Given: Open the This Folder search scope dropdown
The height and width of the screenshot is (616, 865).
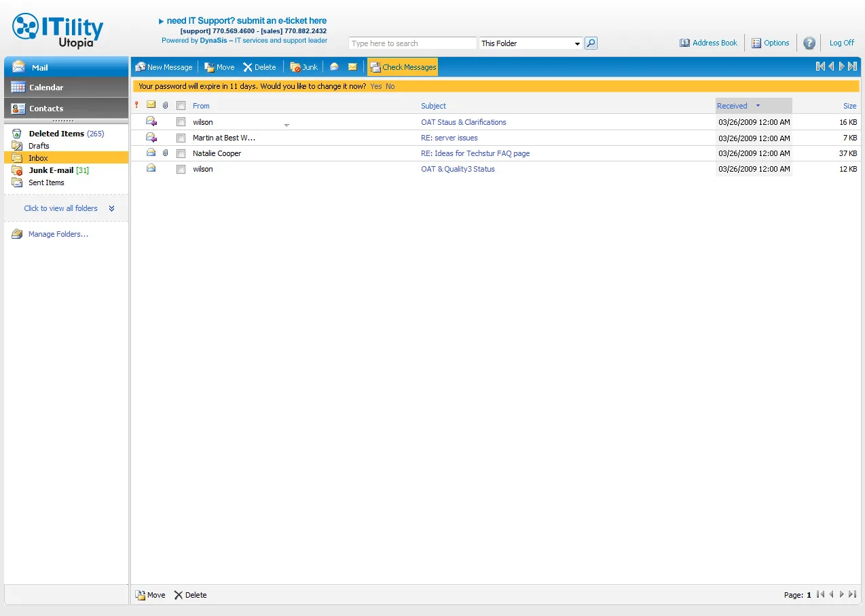Looking at the screenshot, I should click(x=530, y=43).
